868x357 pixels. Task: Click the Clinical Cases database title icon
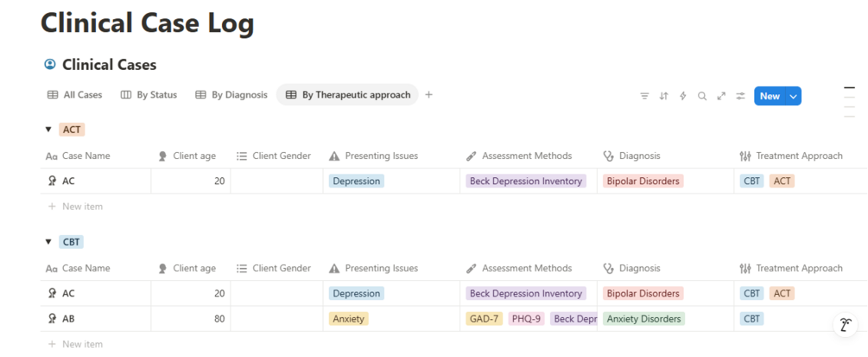(x=49, y=65)
